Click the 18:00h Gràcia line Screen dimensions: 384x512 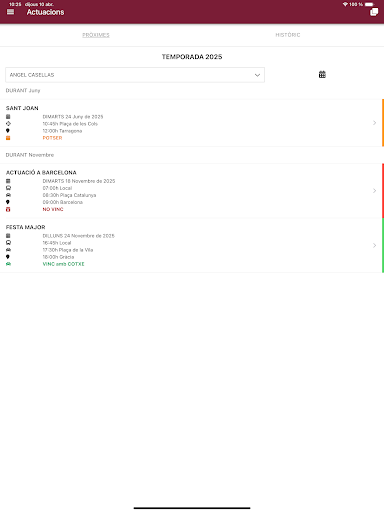coord(58,257)
